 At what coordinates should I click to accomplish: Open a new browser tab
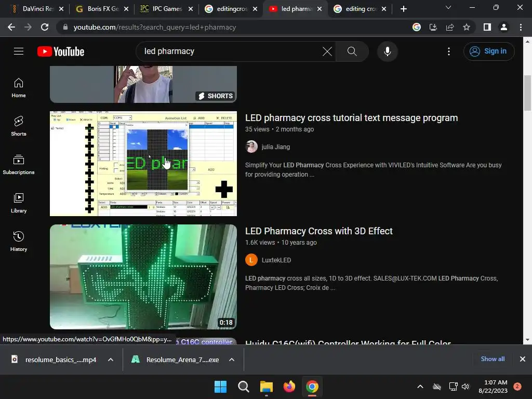(x=403, y=9)
